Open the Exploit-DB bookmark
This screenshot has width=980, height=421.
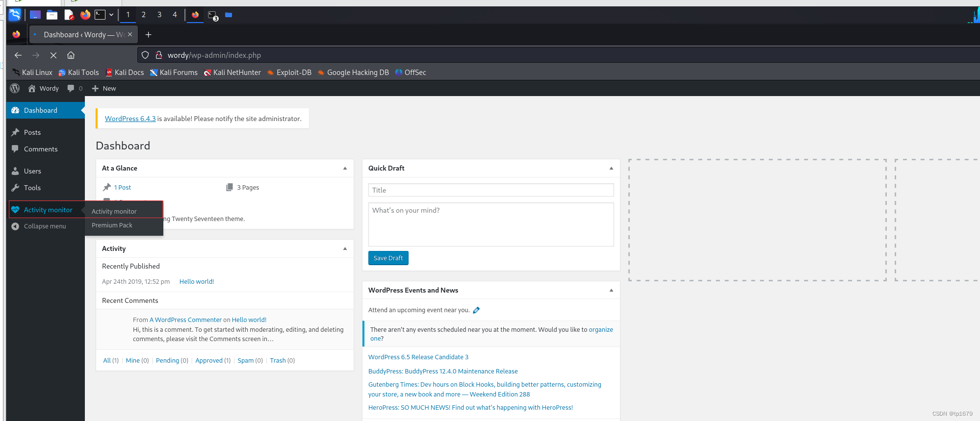pos(289,73)
